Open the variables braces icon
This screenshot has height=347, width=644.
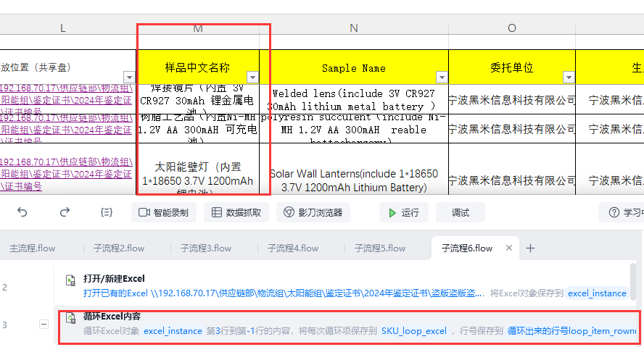[107, 212]
